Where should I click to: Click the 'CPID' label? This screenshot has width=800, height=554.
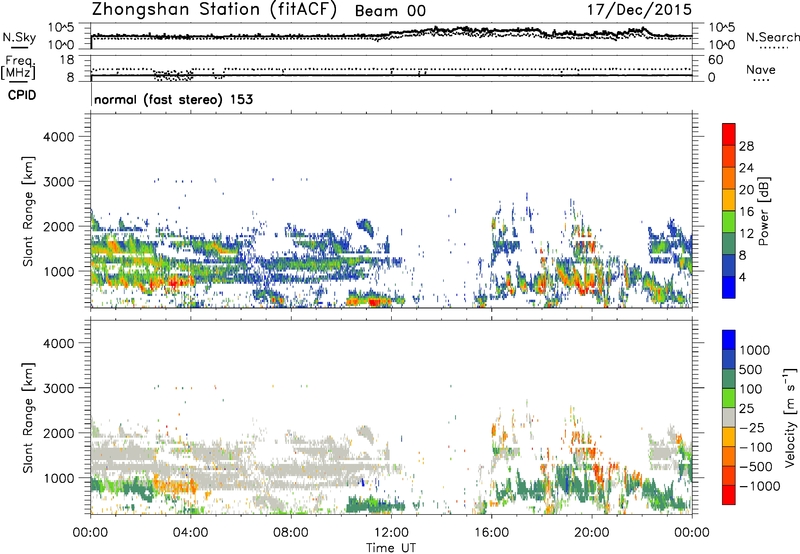click(21, 95)
